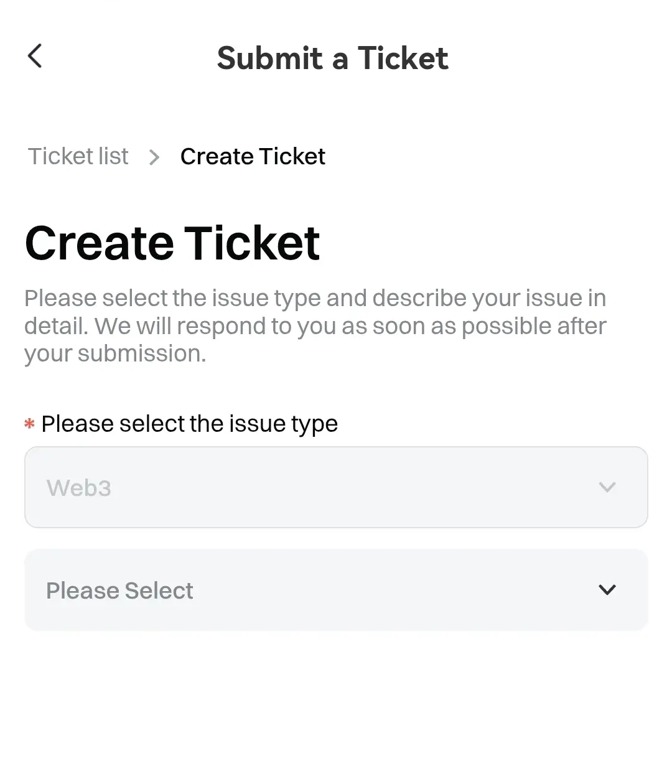Click 'your submission.' in the instructions
Image resolution: width=672 pixels, height=784 pixels.
[115, 353]
